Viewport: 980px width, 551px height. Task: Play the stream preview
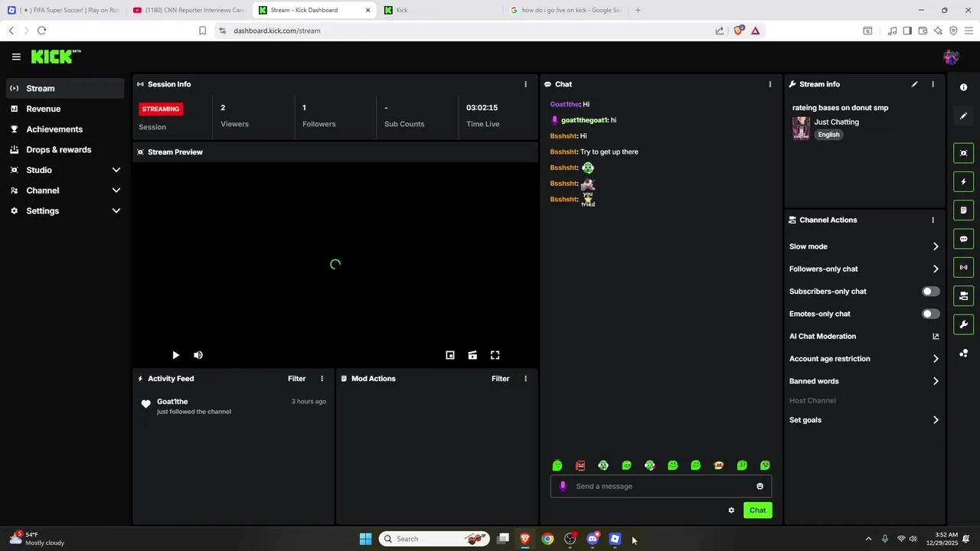(175, 355)
